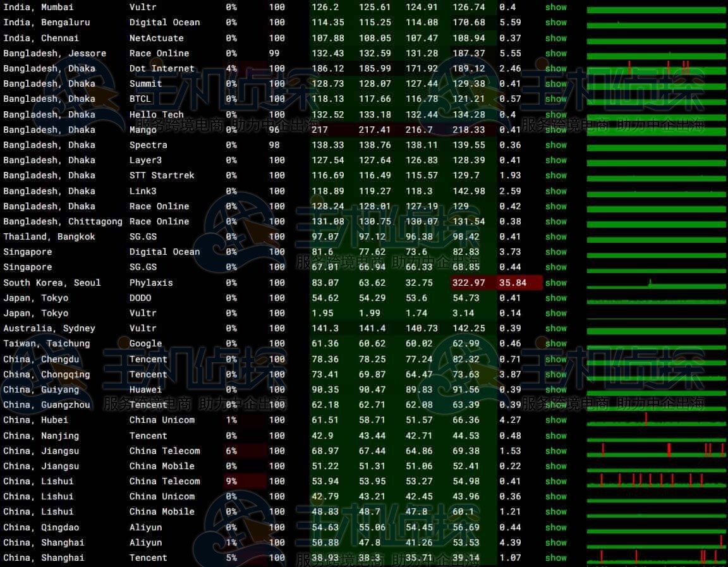The height and width of the screenshot is (567, 728).
Task: Select the 99 received count for Jessore
Action: (274, 53)
